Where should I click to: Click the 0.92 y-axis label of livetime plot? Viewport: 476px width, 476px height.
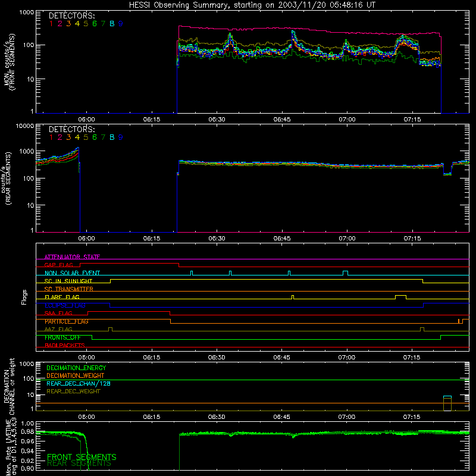point(27,460)
